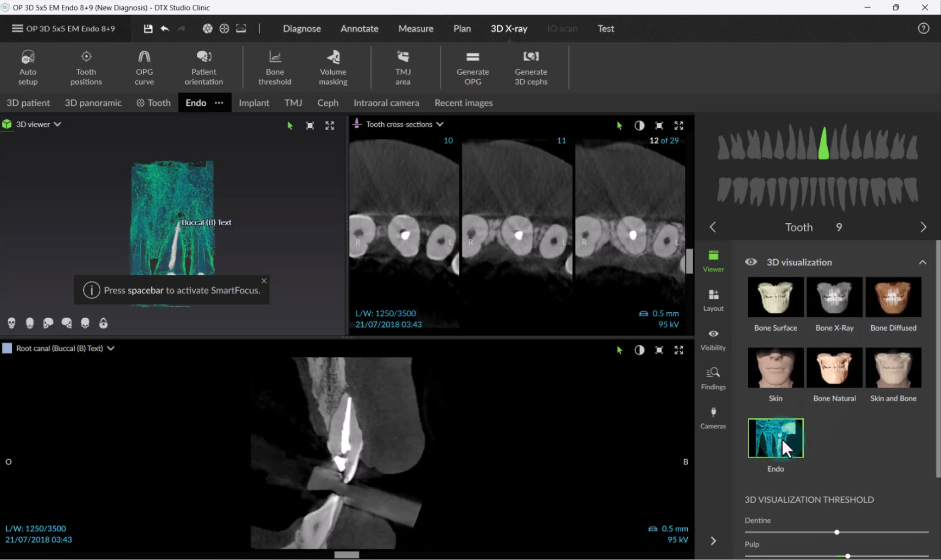Select the OPG curve tool
This screenshot has height=560, width=941.
click(x=144, y=67)
